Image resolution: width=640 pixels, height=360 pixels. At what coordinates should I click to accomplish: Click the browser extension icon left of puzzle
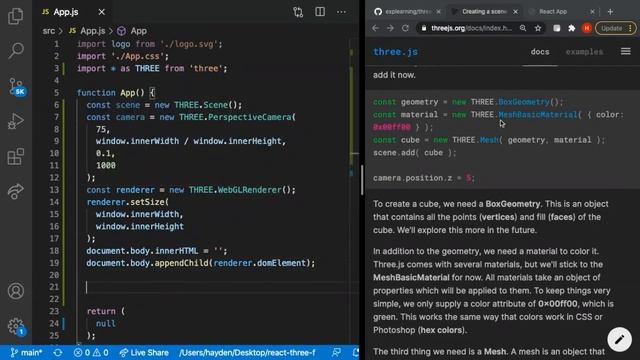[557, 28]
